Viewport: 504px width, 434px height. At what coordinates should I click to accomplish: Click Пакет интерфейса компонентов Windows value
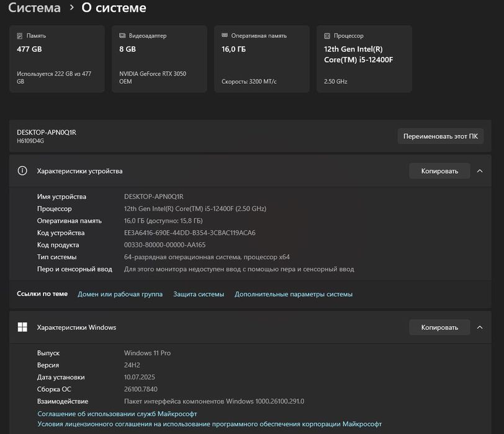[214, 401]
